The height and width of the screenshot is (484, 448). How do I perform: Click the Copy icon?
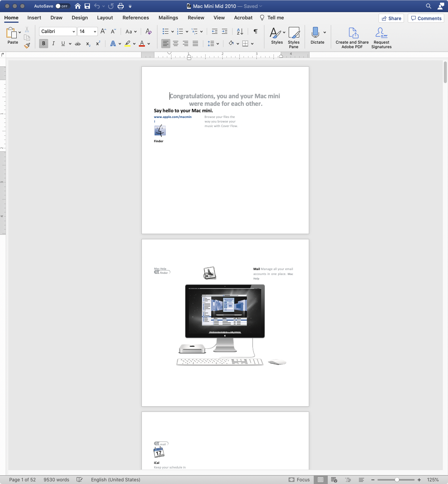click(27, 38)
